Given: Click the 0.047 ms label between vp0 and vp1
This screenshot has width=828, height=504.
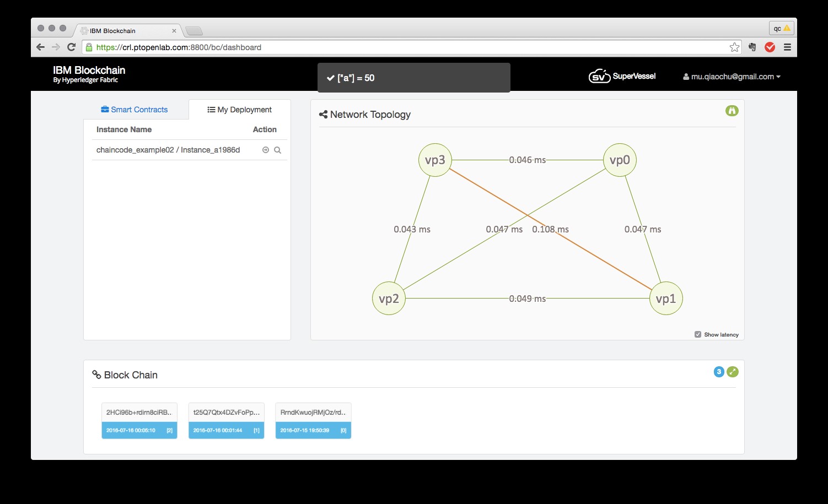Looking at the screenshot, I should click(643, 229).
